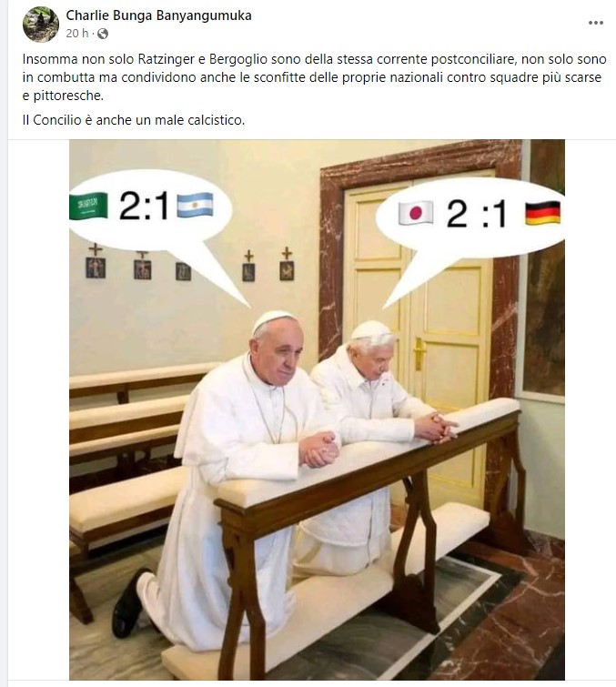Open the post photo in viewer
The image size is (616, 687).
(317, 409)
